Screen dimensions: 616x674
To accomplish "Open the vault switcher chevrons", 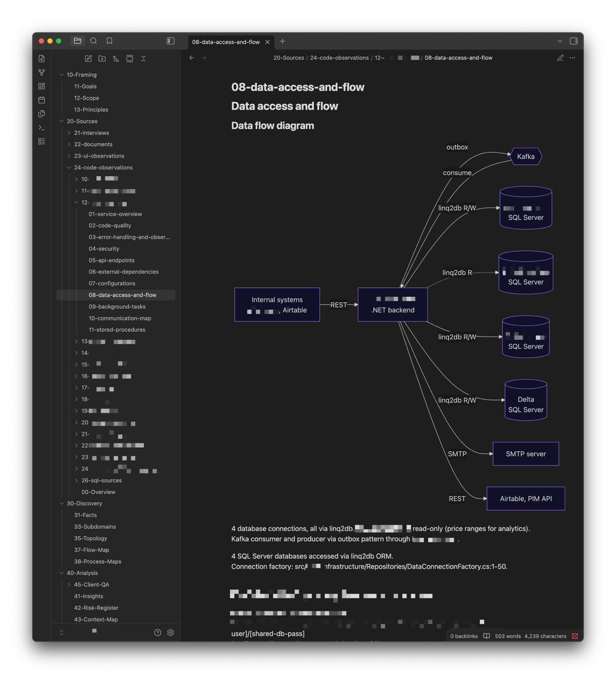I will click(62, 632).
